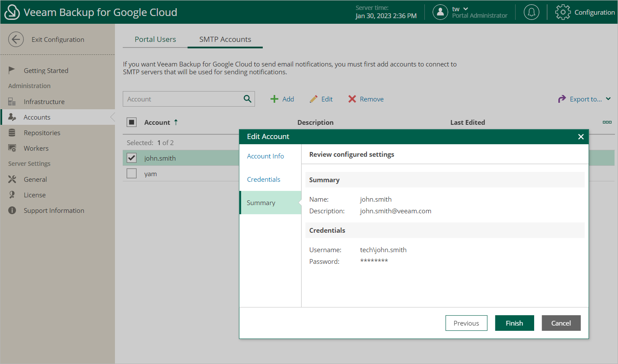This screenshot has width=618, height=364.
Task: Click the General tools icon
Action: pos(12,179)
